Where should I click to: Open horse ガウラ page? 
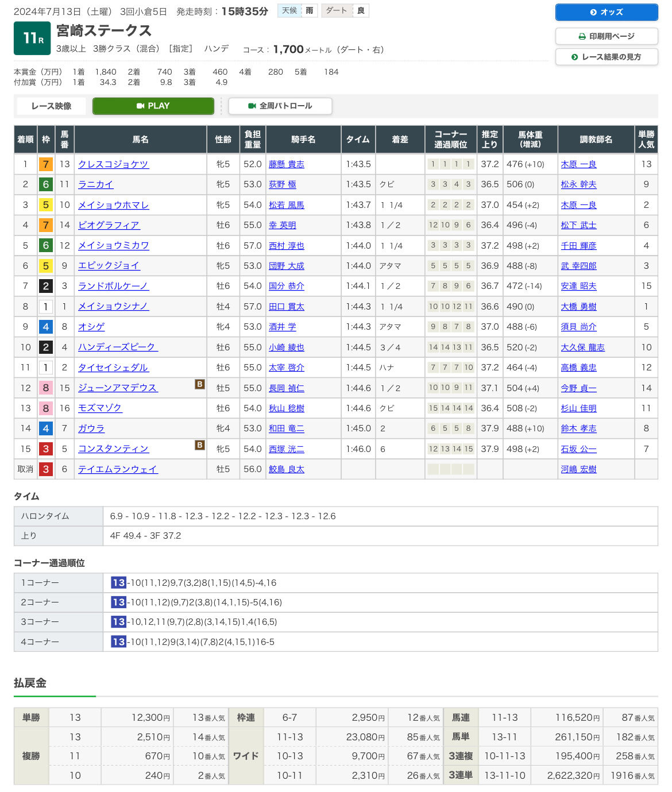(x=91, y=428)
